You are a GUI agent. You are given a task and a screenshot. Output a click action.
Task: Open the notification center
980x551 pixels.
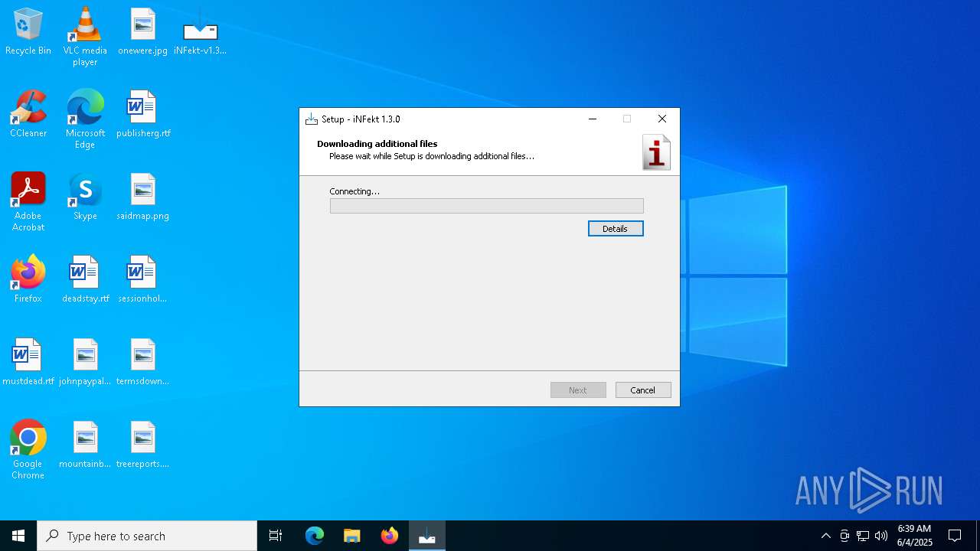point(955,536)
